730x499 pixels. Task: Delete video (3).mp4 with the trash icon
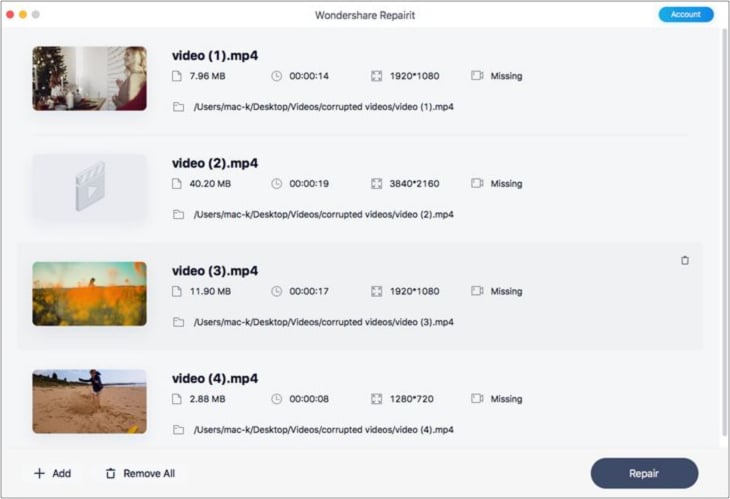tap(684, 260)
